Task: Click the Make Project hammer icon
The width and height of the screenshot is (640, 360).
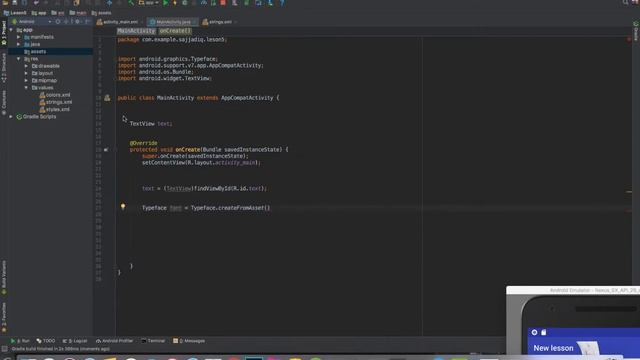Action: click(131, 3)
